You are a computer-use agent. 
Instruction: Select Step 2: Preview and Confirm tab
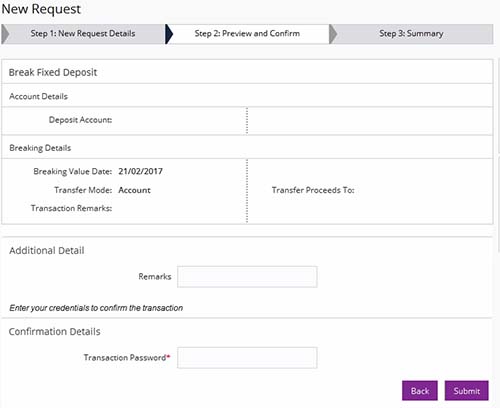click(247, 34)
